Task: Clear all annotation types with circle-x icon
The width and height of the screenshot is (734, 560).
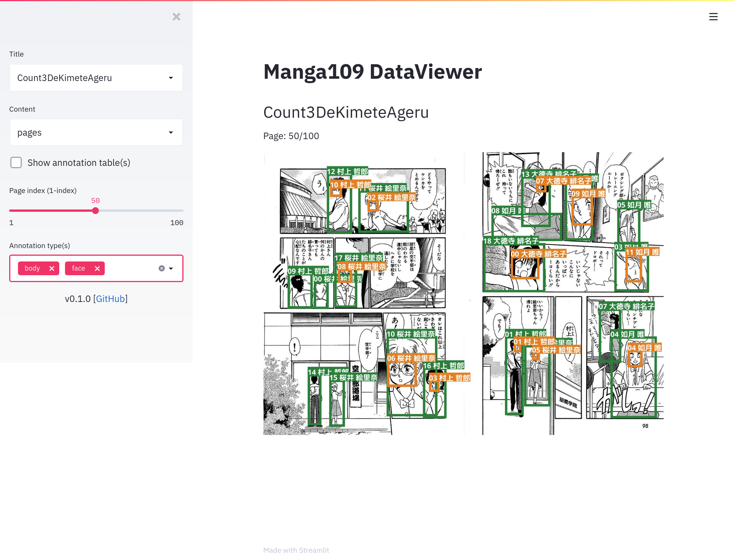Action: [162, 268]
